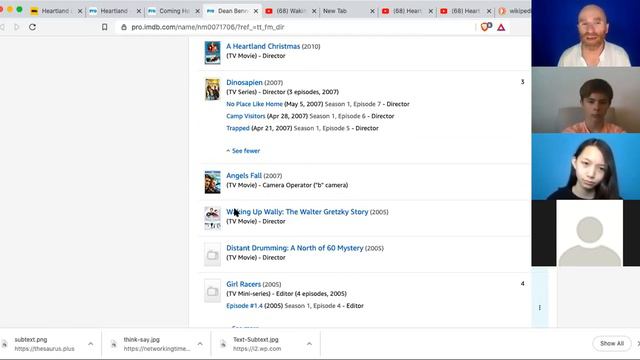Open the Text-Subtext.jpg download menu chevron
Viewport: 640px width, 360px height.
click(309, 344)
